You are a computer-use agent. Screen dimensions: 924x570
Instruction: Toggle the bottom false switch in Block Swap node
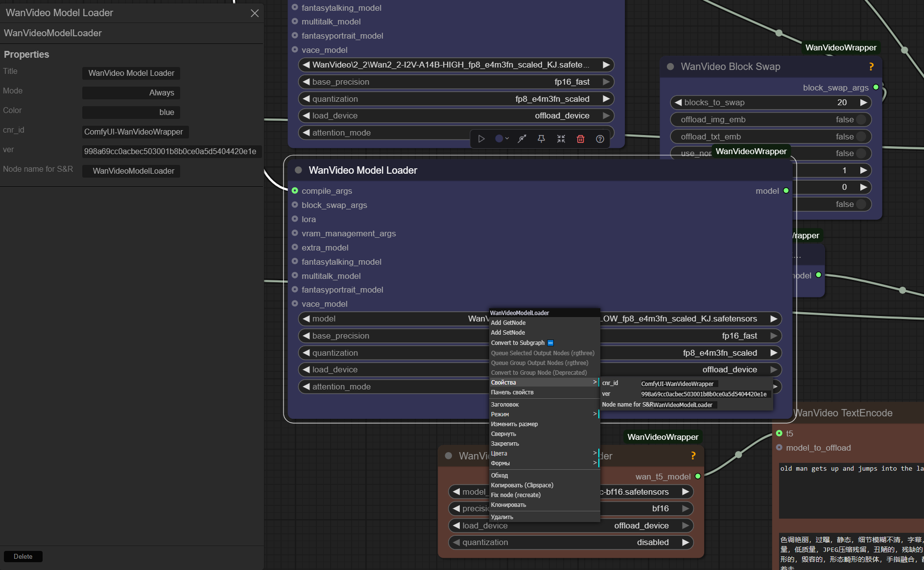(861, 204)
